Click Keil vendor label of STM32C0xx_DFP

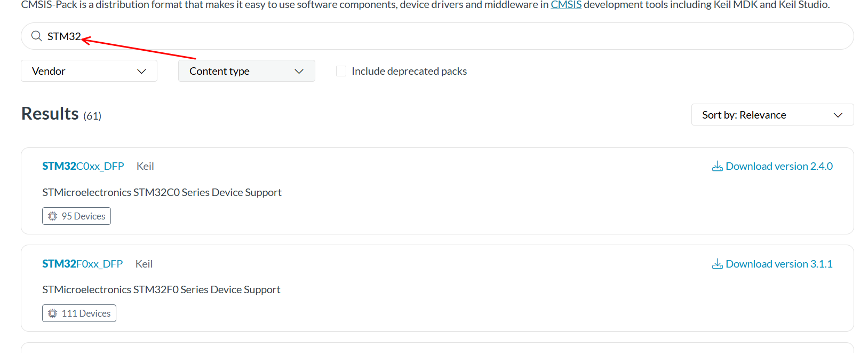(145, 166)
